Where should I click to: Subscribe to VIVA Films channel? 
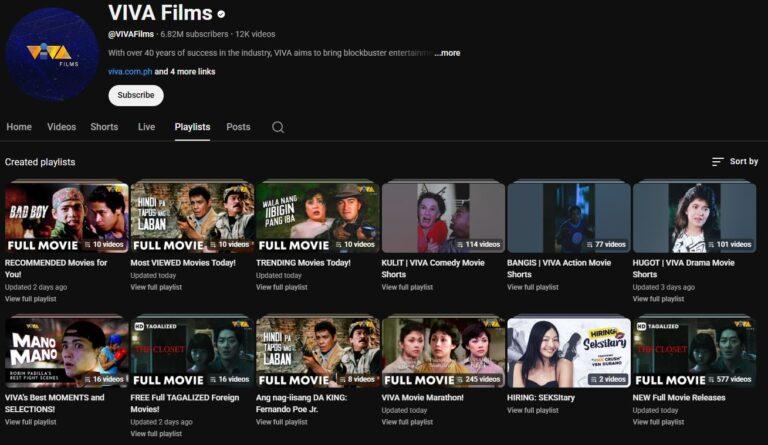click(x=136, y=95)
